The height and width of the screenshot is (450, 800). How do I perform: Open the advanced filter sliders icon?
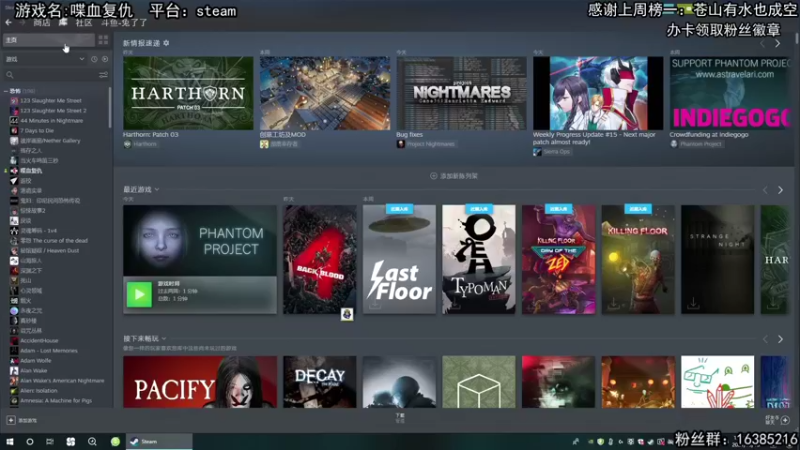click(x=103, y=75)
